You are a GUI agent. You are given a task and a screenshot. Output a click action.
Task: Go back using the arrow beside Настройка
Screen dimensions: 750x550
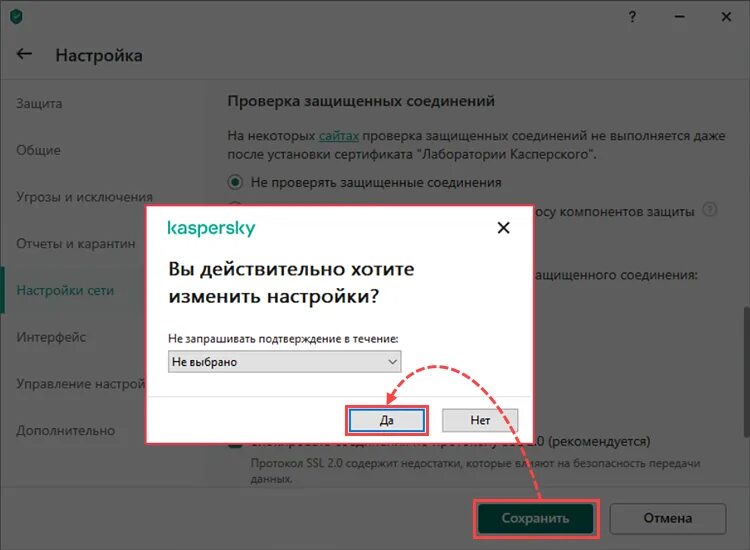24,54
